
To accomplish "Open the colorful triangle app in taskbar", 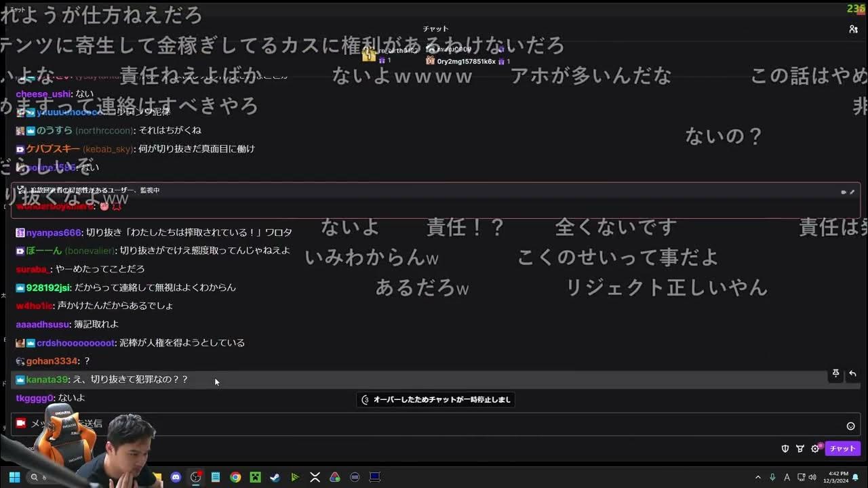I will coord(335,477).
